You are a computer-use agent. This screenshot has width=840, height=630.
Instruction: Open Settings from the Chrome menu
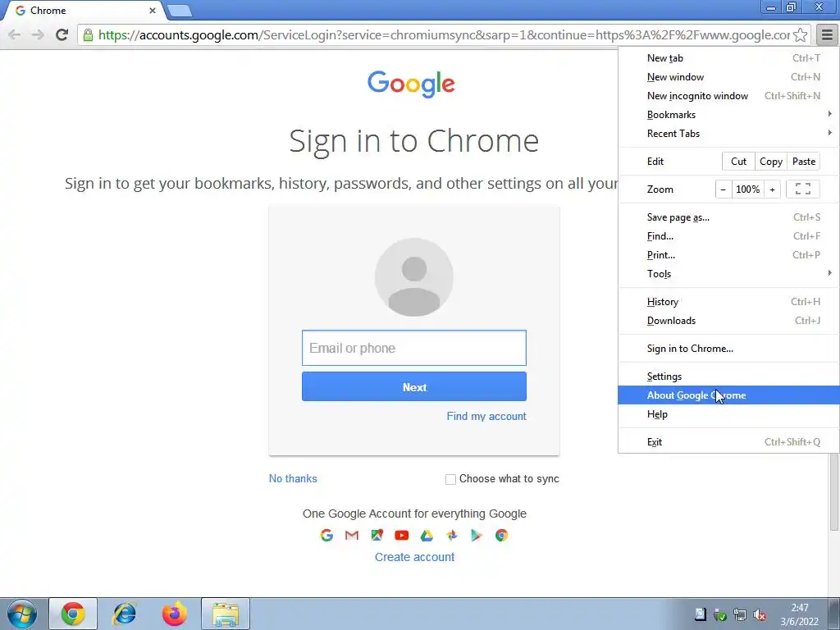(728, 377)
